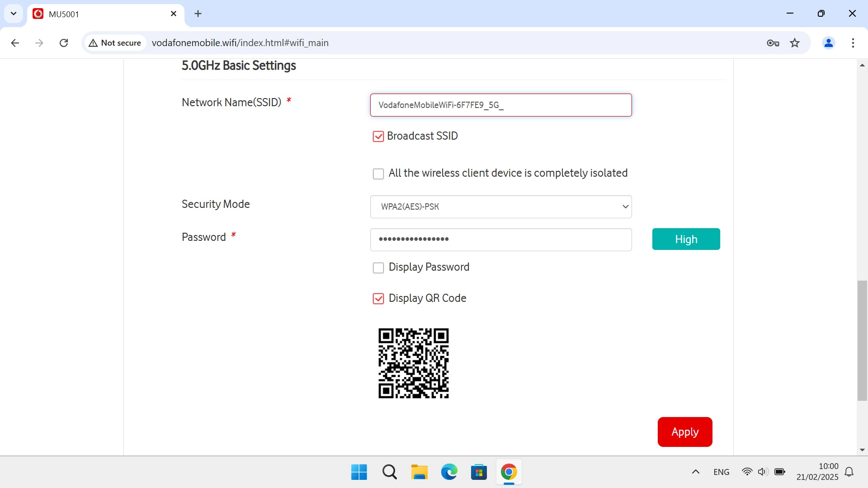Screen dimensions: 868x488
Task: Open Microsoft Edge from taskbar
Action: (x=449, y=472)
